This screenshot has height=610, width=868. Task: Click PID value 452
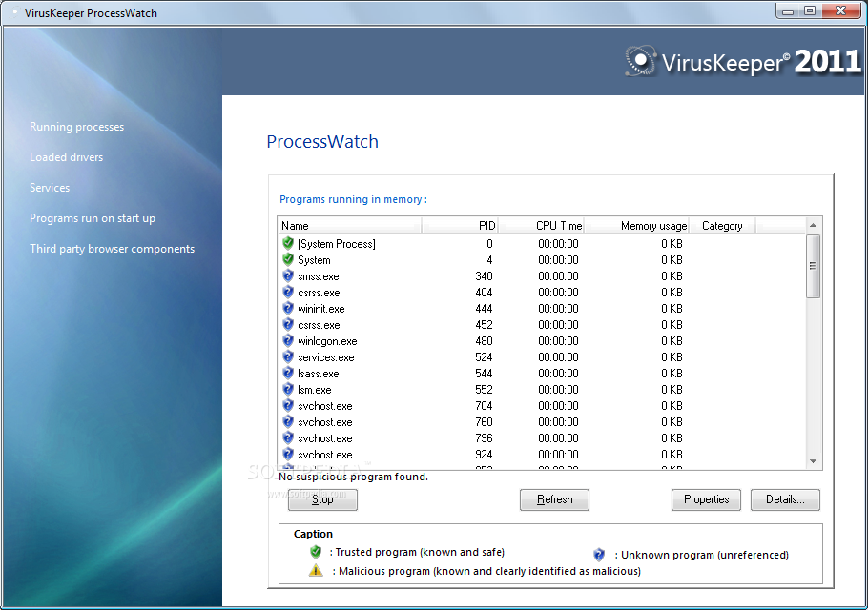point(484,325)
